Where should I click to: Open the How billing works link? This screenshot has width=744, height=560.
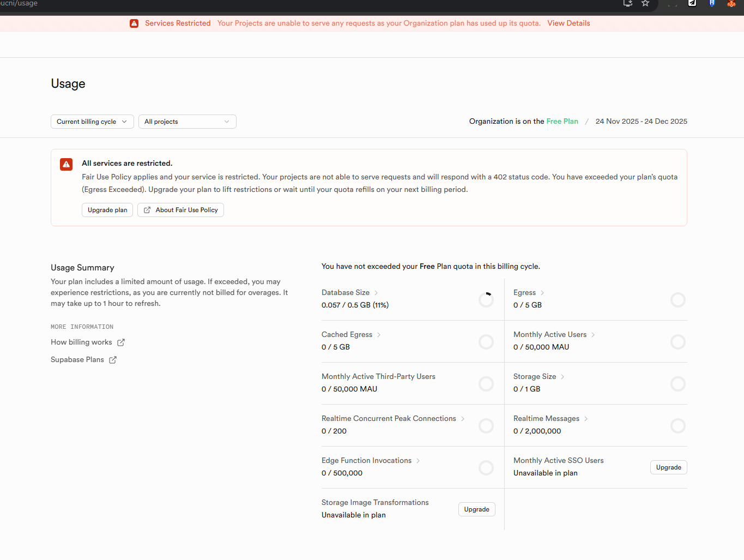[88, 342]
